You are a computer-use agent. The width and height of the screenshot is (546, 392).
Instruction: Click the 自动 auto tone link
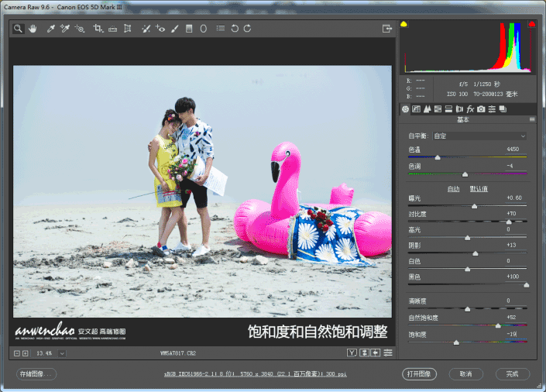pos(453,189)
